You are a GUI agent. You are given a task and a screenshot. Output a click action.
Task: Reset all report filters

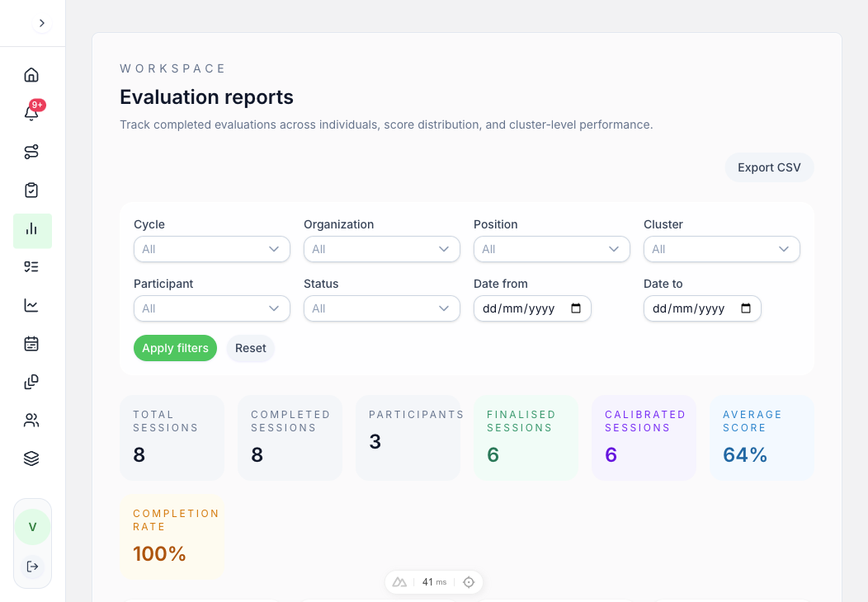251,348
